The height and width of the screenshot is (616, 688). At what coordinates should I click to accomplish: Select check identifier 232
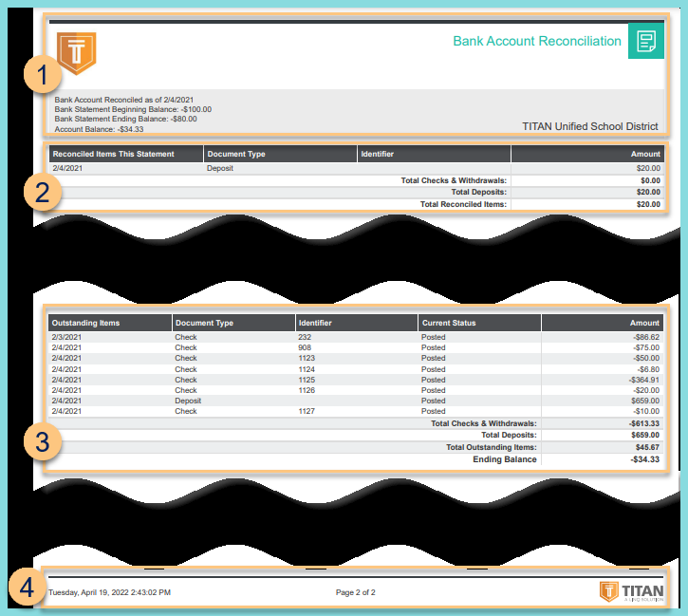[x=305, y=337]
